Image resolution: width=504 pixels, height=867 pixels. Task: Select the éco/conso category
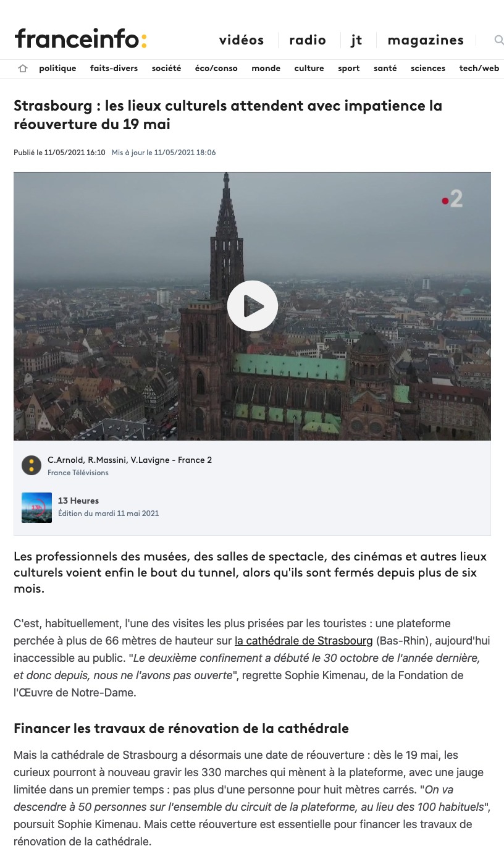click(x=216, y=69)
